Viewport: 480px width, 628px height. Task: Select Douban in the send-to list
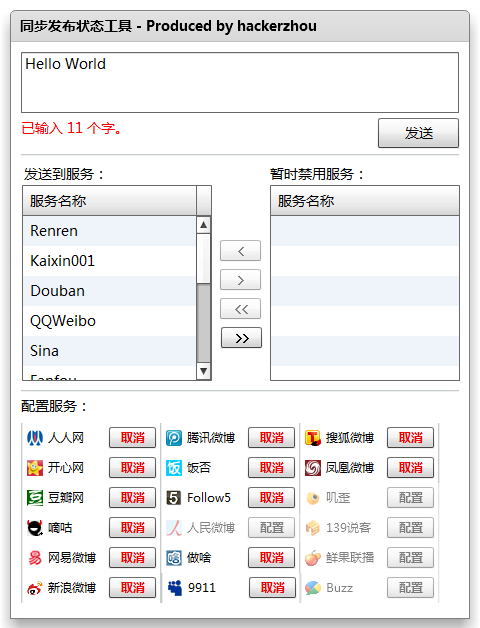point(109,291)
